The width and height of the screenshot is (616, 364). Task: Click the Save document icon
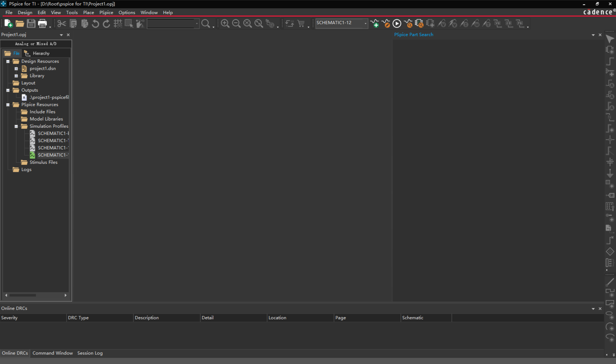(31, 24)
